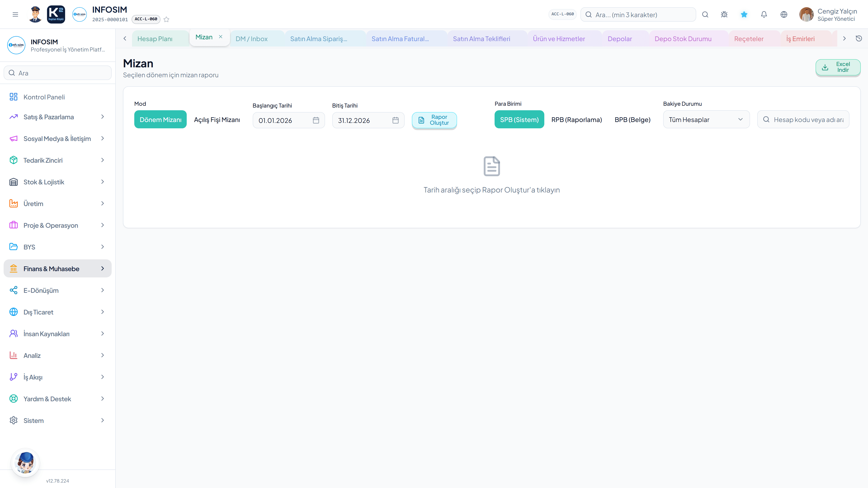Focus the header global search field
This screenshot has width=868, height=488.
coord(638,14)
